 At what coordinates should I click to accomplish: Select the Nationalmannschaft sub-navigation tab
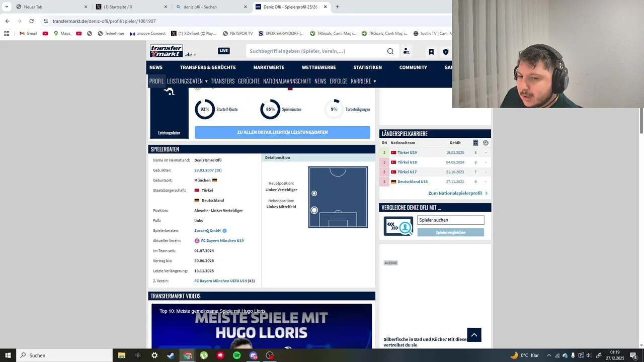[287, 81]
